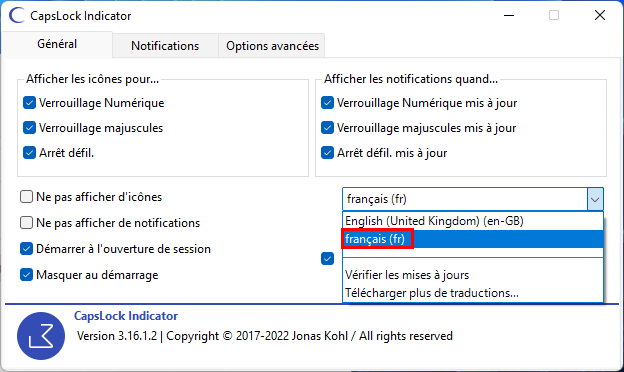Uncheck Verrouillage majuscules icon checkbox
The image size is (624, 372).
tap(29, 128)
